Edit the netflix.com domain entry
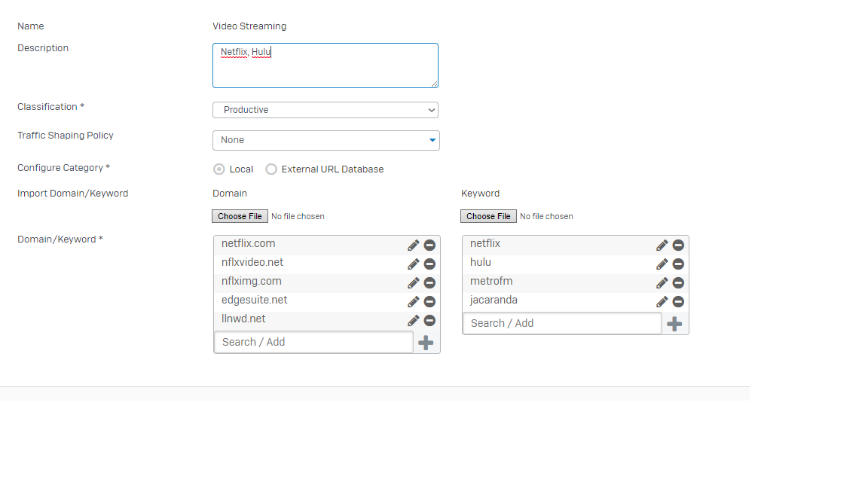This screenshot has width=868, height=488. tap(414, 245)
